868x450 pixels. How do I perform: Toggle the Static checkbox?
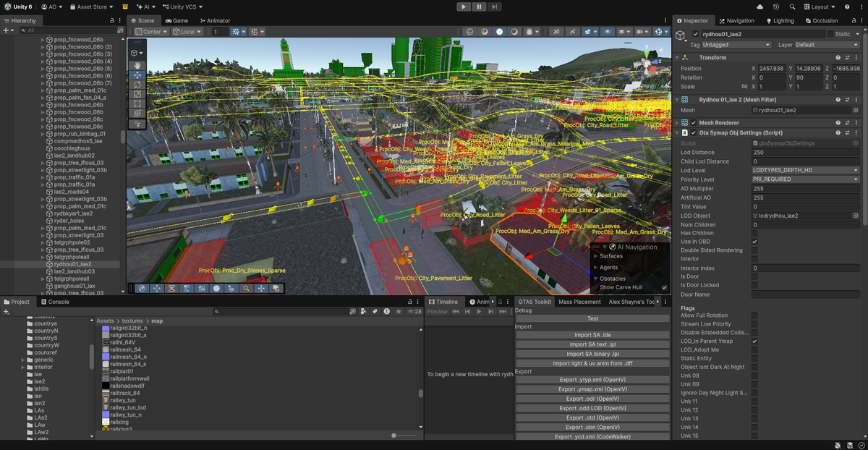(831, 34)
